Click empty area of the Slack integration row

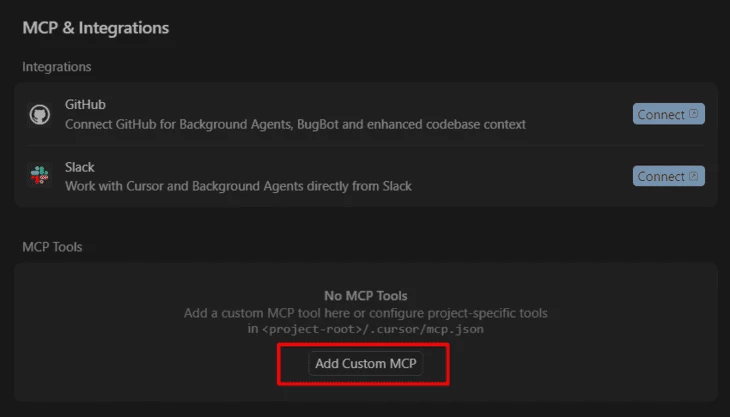pyautogui.click(x=521, y=176)
